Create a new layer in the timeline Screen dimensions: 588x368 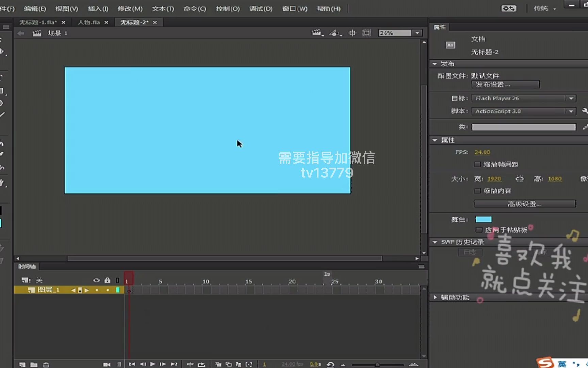coord(22,364)
